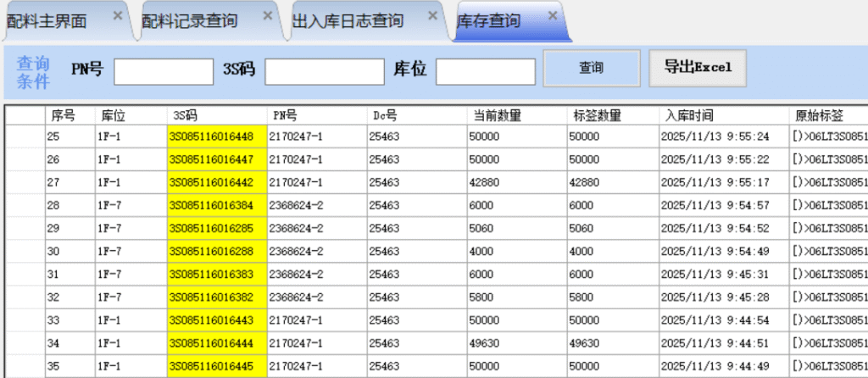This screenshot has height=378, width=868.
Task: Click 序号 cell 33
Action: pyautogui.click(x=70, y=320)
